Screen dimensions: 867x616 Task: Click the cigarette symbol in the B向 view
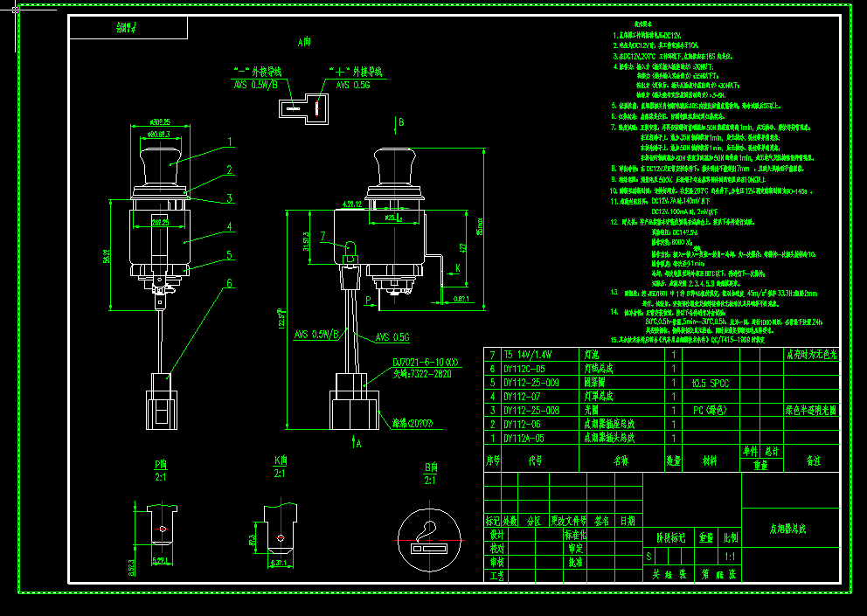[430, 540]
